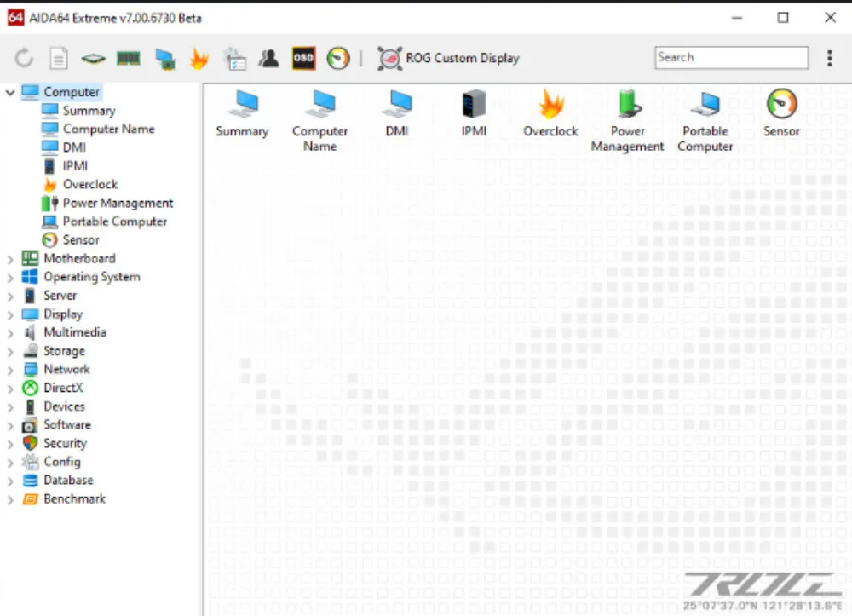The height and width of the screenshot is (616, 852).
Task: Open the user profile toolbar icon
Action: 268,58
